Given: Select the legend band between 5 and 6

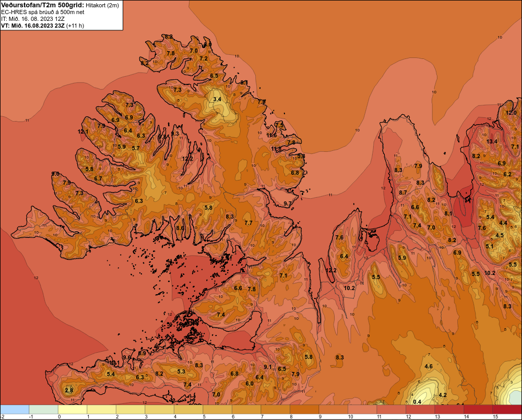Looking at the screenshot, I should 217,410.
